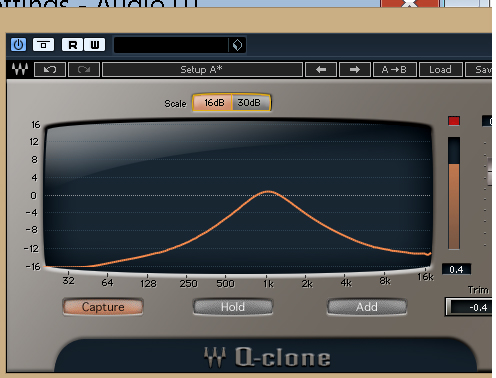Reset the red clip indicator light
Viewport: 496px width, 378px height.
click(x=454, y=121)
